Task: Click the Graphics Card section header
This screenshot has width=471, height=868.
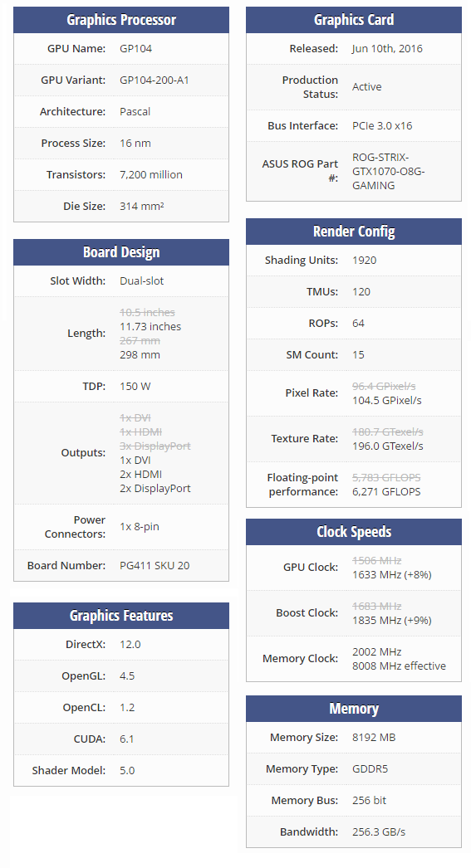Action: click(354, 20)
